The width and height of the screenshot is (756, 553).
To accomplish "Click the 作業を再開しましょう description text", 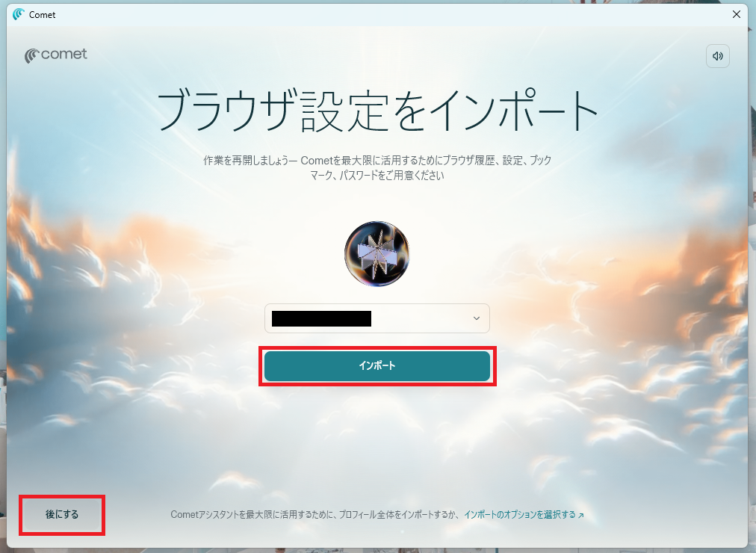I will [377, 167].
